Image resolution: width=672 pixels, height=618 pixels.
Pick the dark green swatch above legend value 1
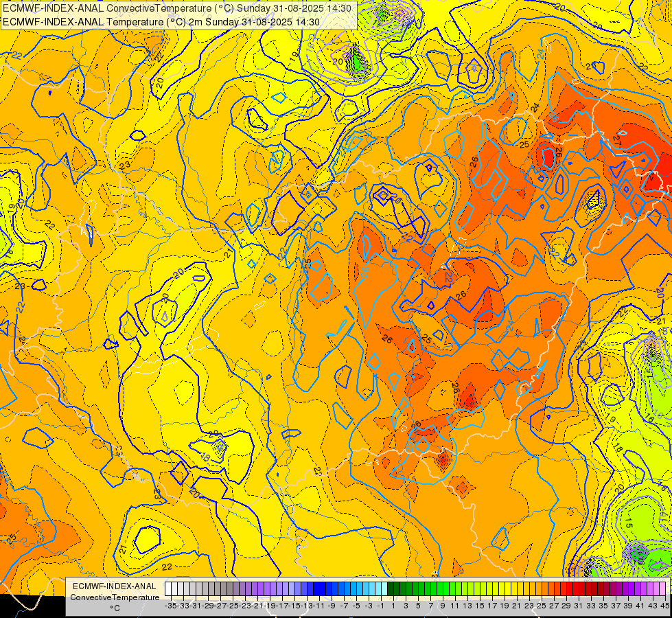[391, 588]
